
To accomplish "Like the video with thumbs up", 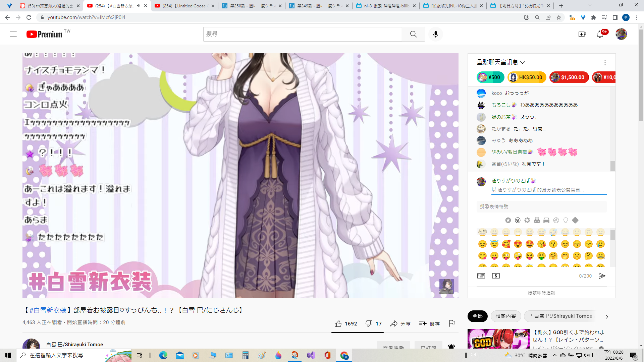I will pos(345,323).
